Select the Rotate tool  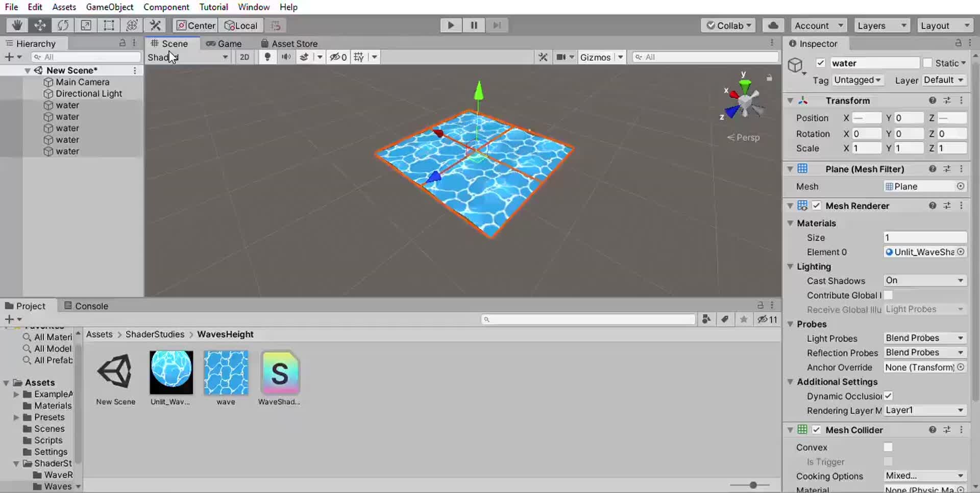62,25
